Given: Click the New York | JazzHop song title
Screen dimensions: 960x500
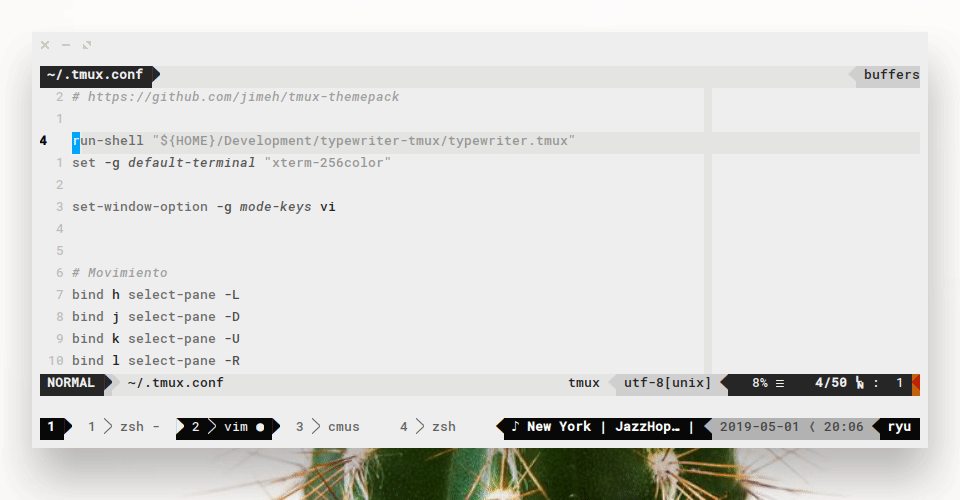Looking at the screenshot, I should click(603, 427).
